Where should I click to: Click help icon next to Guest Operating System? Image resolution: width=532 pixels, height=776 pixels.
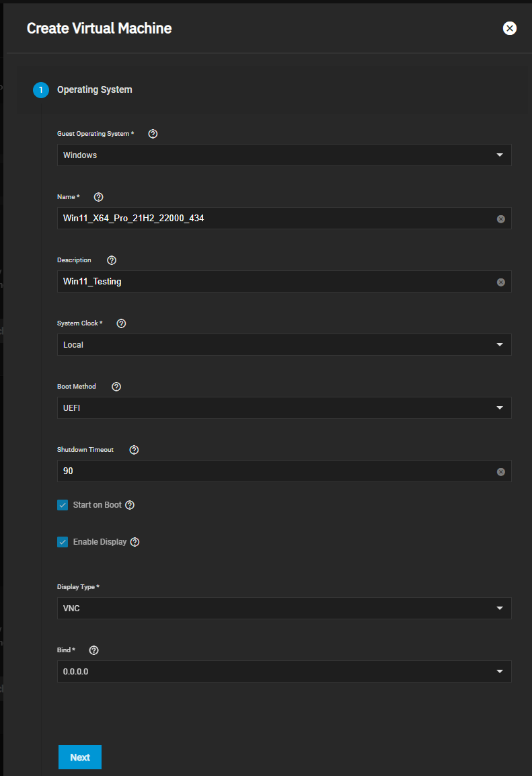(x=153, y=134)
